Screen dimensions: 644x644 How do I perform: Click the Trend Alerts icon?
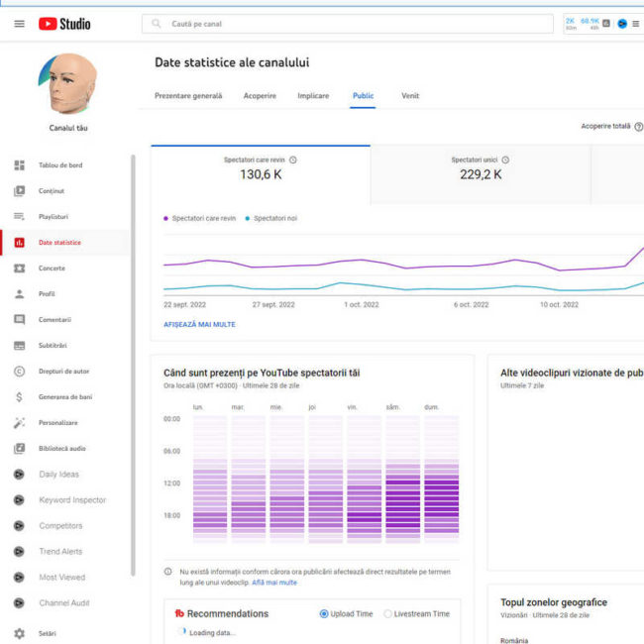pos(19,552)
